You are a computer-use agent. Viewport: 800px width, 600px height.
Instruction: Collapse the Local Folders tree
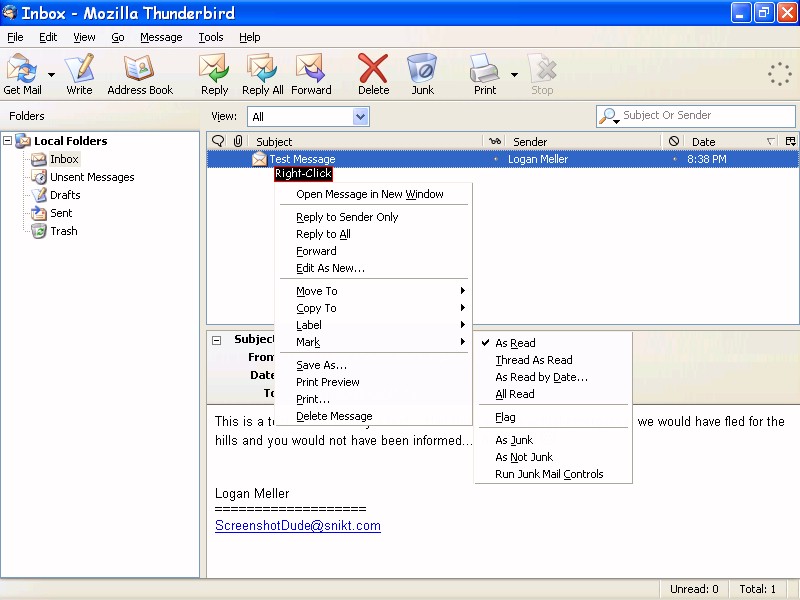pyautogui.click(x=8, y=140)
